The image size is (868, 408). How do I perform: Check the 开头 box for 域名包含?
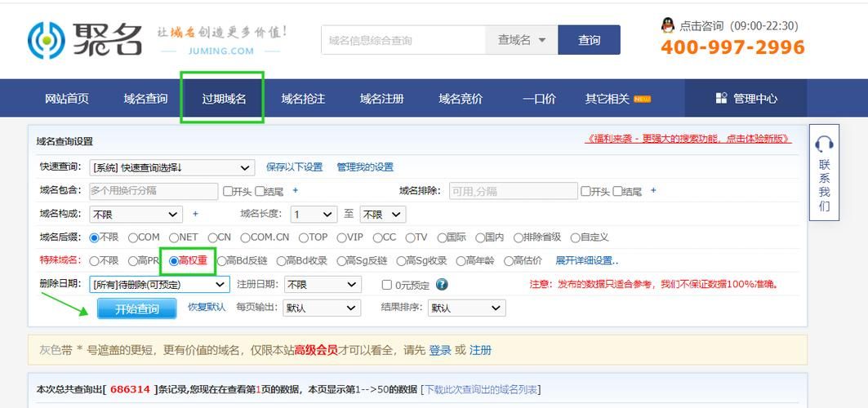point(228,191)
